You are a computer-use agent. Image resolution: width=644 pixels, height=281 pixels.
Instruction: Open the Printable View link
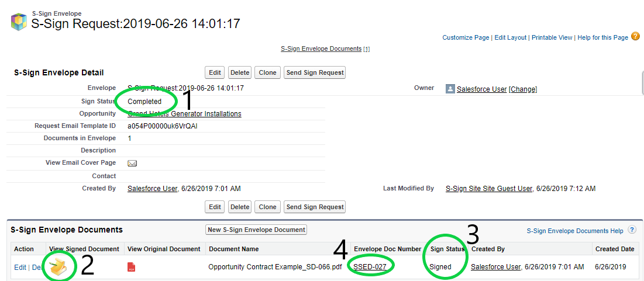[552, 37]
